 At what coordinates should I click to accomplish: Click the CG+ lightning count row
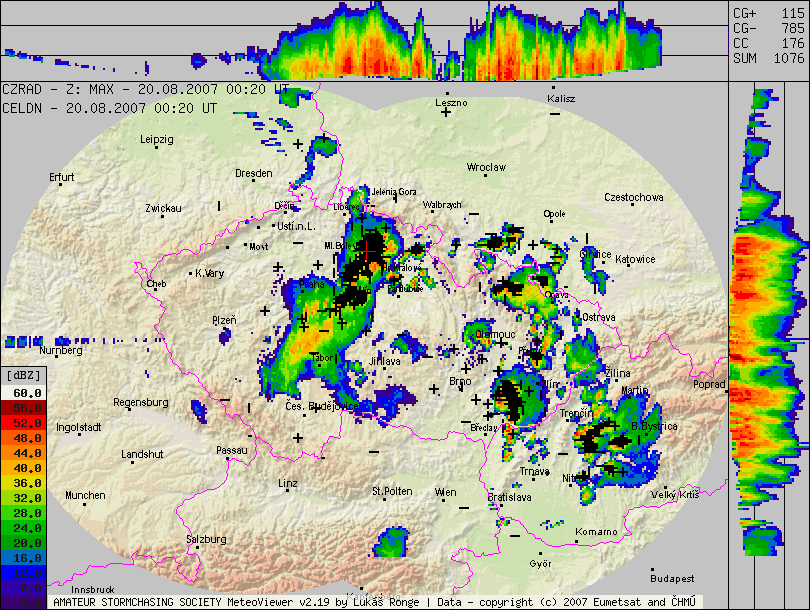[768, 13]
